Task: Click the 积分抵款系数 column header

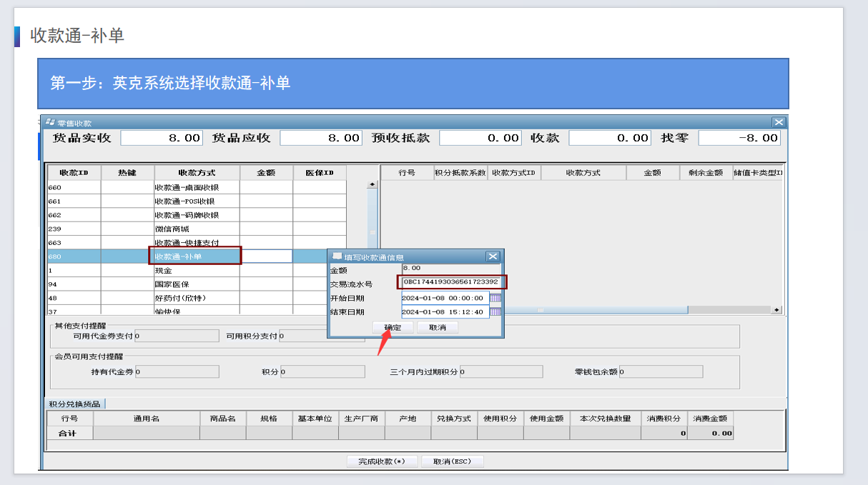Action: 460,173
